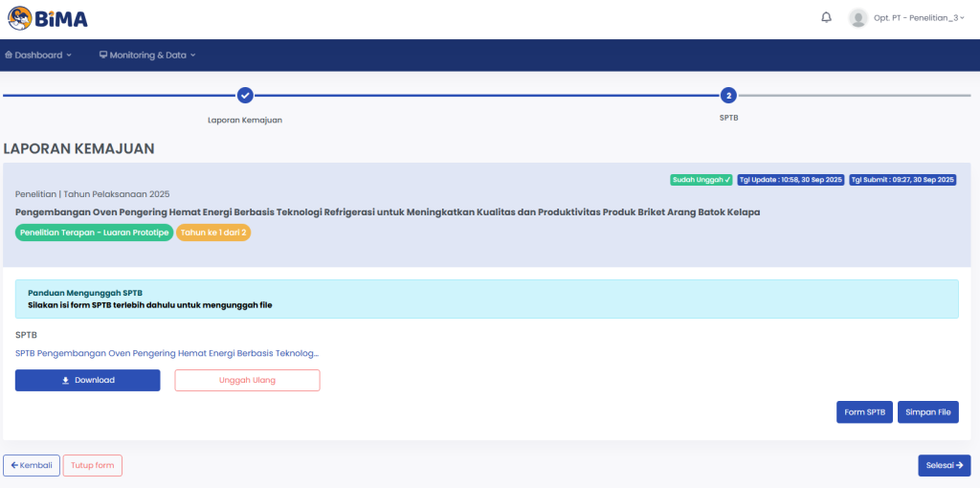980x488 pixels.
Task: Finish with the Selesai button
Action: (x=944, y=466)
